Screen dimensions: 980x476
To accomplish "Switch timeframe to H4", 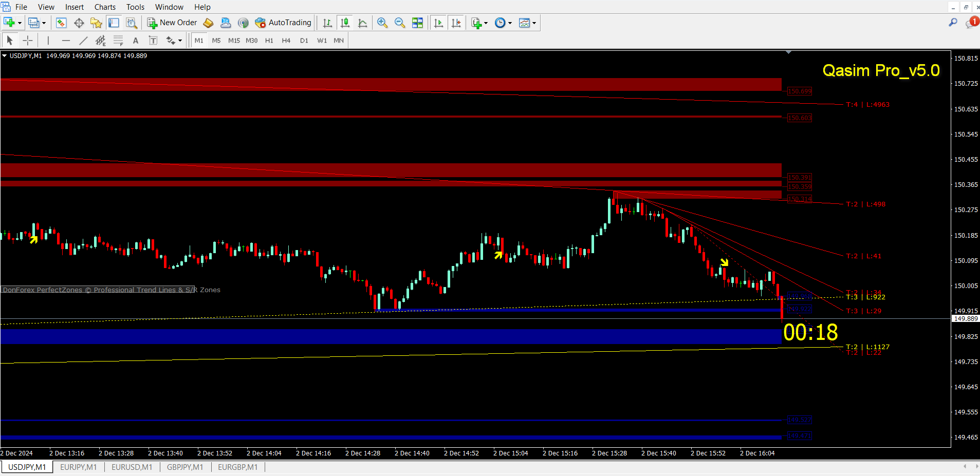I will (x=286, y=40).
